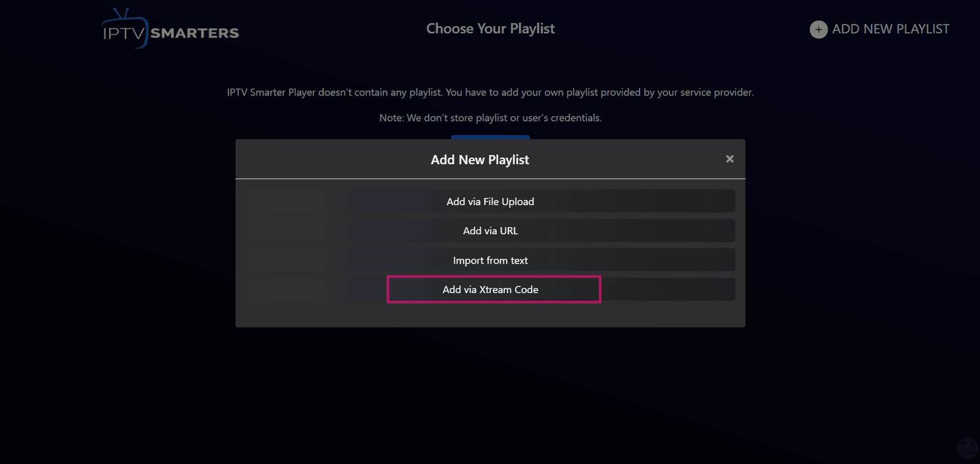The height and width of the screenshot is (464, 980).
Task: Click the blue button peeking above the dialog
Action: tap(490, 137)
